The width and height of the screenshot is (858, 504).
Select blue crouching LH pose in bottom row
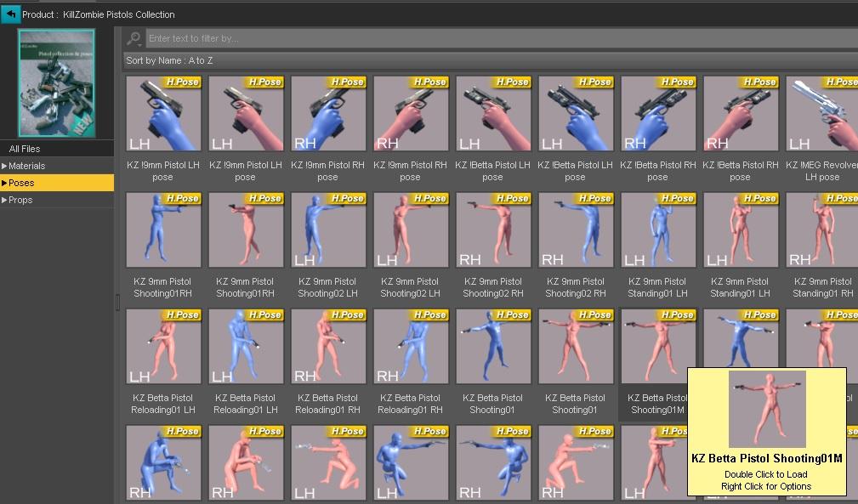(x=411, y=462)
